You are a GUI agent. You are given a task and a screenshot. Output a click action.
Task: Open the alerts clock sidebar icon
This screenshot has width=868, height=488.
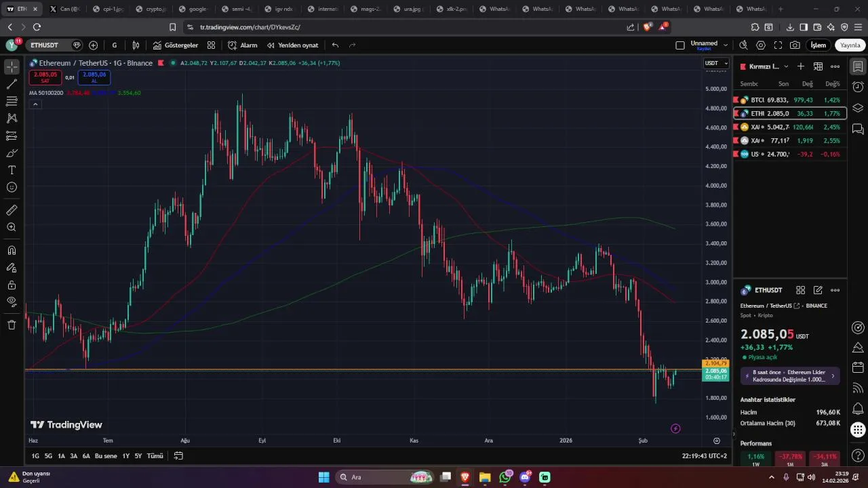point(858,87)
